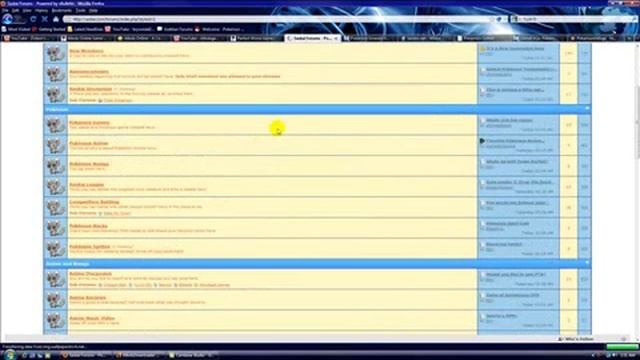Image resolution: width=640 pixels, height=360 pixels.
Task: Click the last-post icon in the New Members row
Action: point(482,49)
